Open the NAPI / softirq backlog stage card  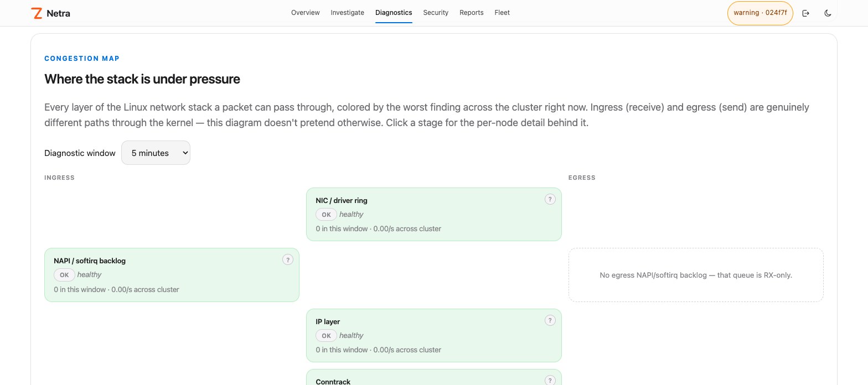point(172,275)
